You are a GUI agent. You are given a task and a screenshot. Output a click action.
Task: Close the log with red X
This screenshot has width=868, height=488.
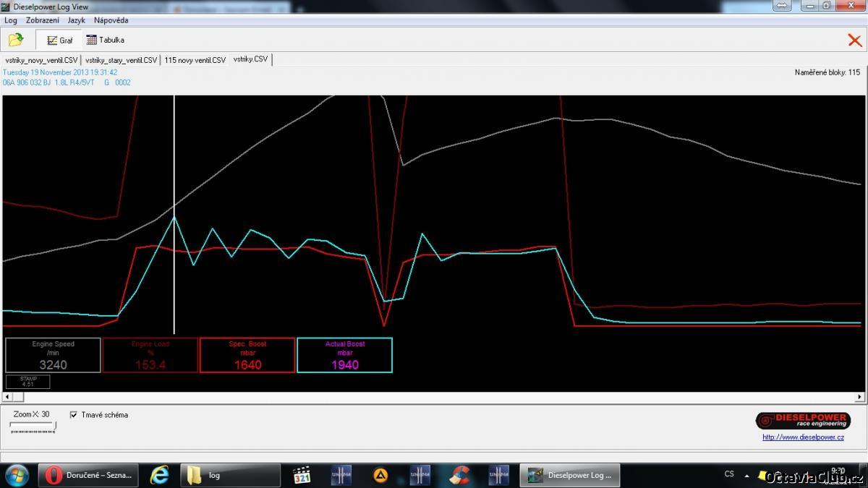[x=854, y=40]
